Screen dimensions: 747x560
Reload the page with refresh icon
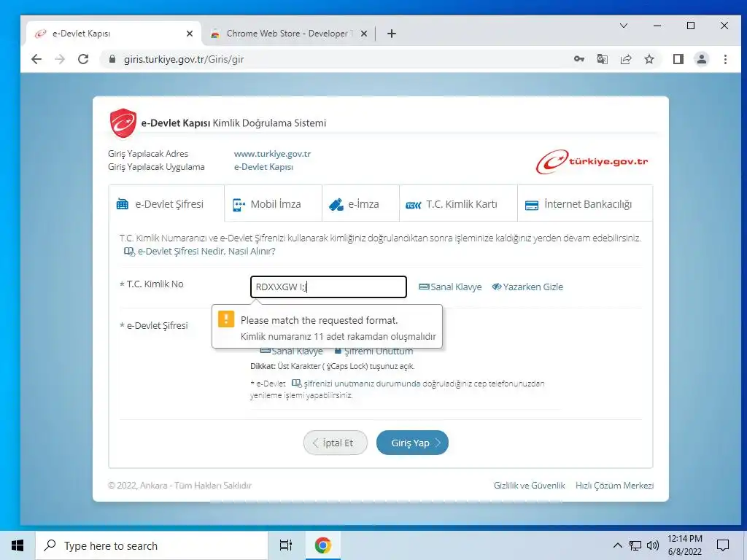(x=83, y=59)
